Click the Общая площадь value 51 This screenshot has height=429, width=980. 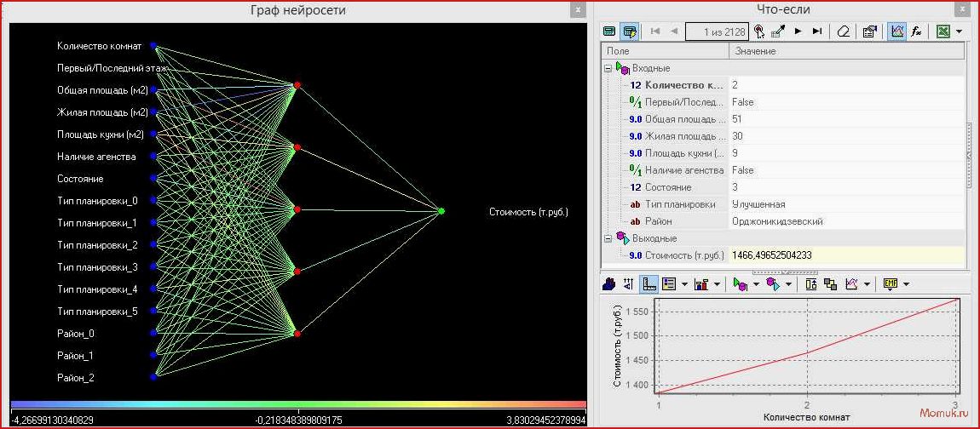pos(737,118)
